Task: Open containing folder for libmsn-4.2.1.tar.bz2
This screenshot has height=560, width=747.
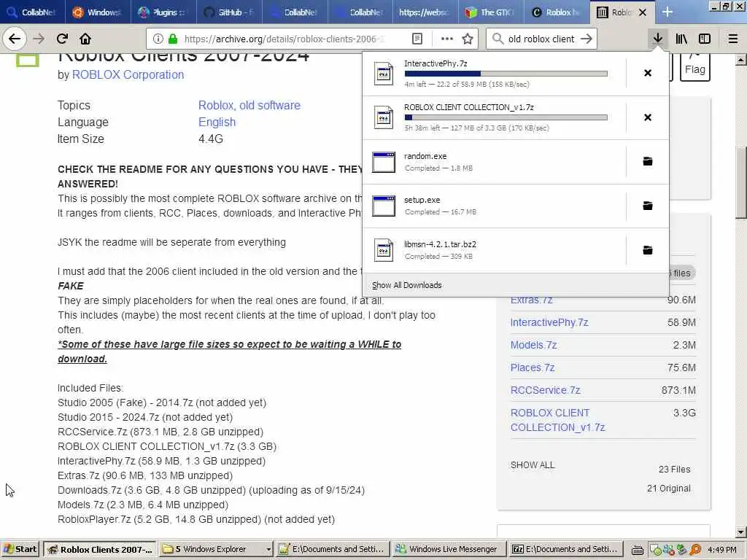Action: coord(648,250)
